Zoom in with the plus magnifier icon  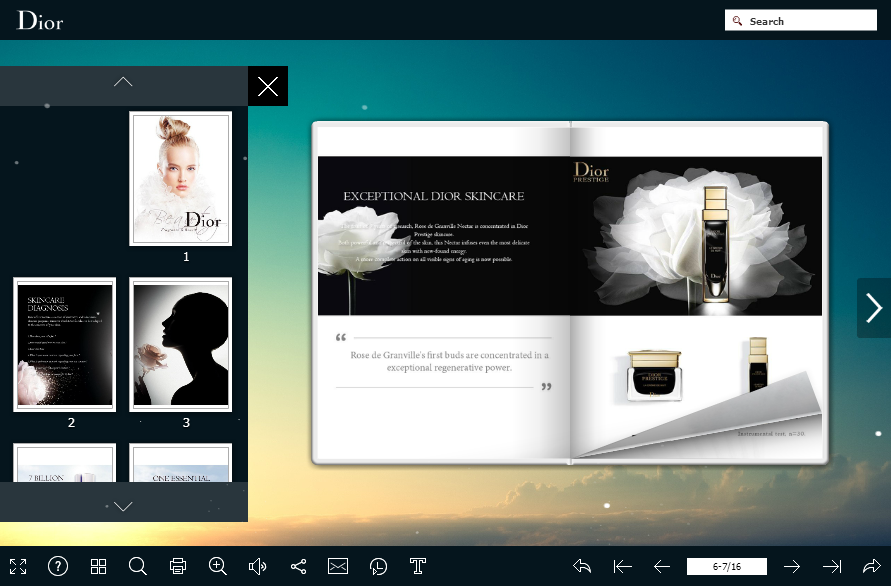(218, 566)
